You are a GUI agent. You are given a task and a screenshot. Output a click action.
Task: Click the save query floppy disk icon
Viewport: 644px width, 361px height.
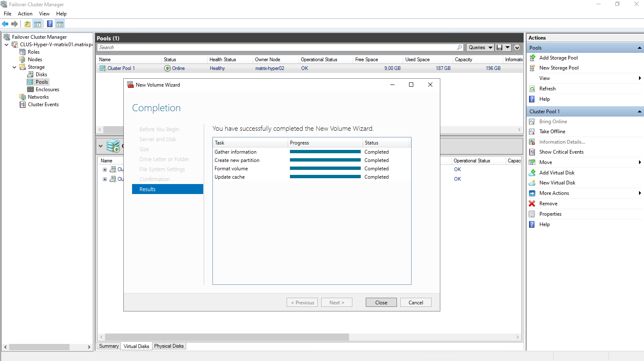(499, 47)
